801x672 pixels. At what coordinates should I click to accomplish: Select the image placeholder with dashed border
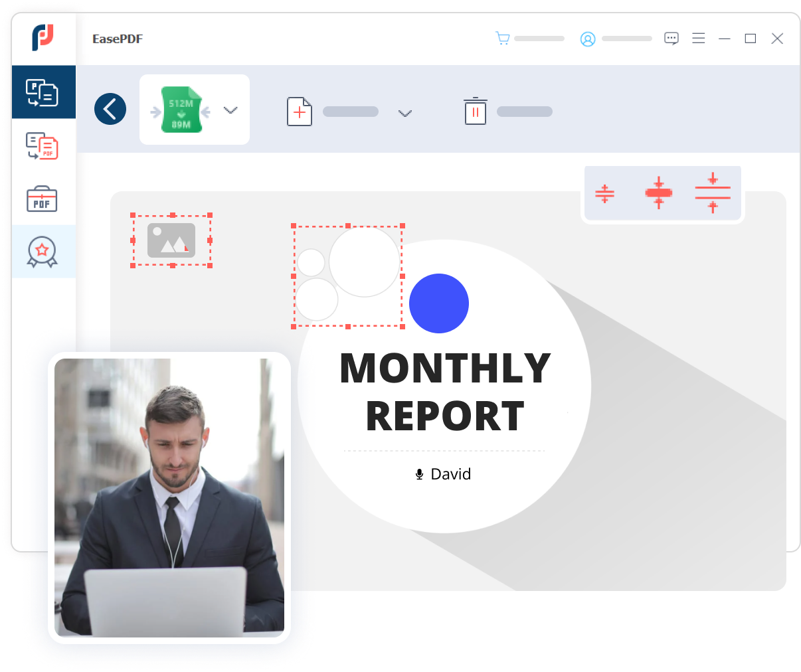click(x=171, y=240)
